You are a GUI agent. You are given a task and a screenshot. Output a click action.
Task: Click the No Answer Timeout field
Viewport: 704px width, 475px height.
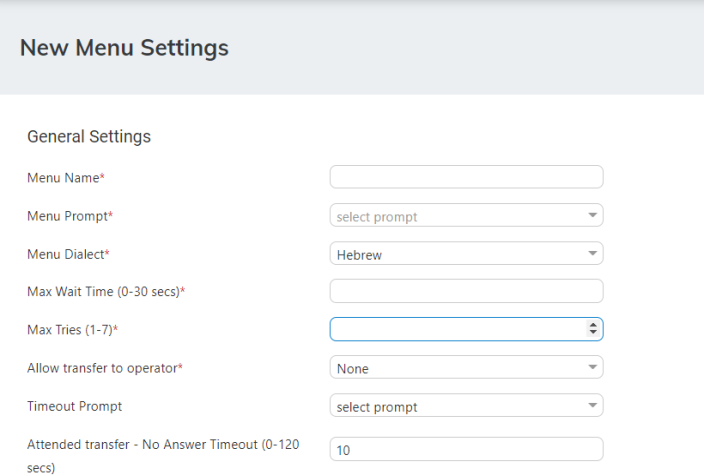(466, 450)
